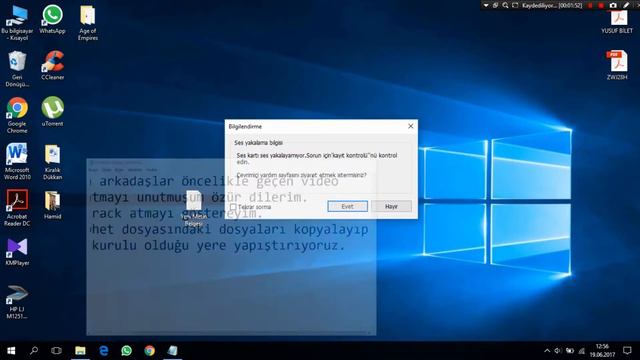Expand hidden system tray icons

[x=547, y=351]
